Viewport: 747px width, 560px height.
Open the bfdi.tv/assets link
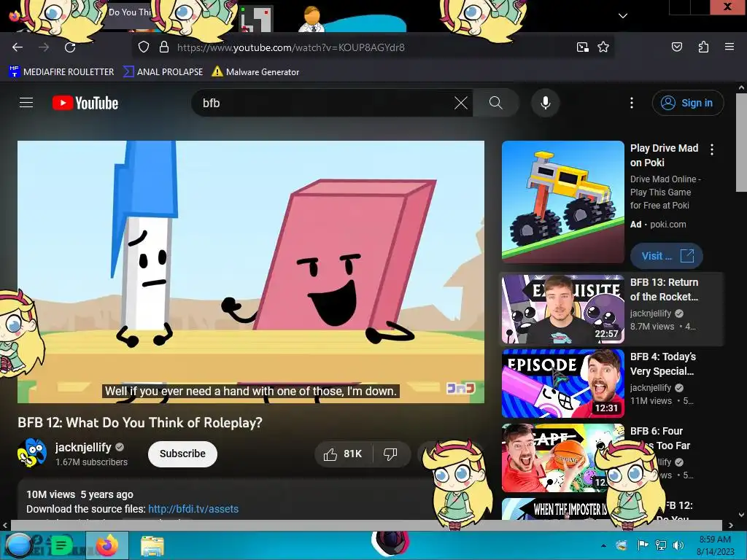(193, 509)
